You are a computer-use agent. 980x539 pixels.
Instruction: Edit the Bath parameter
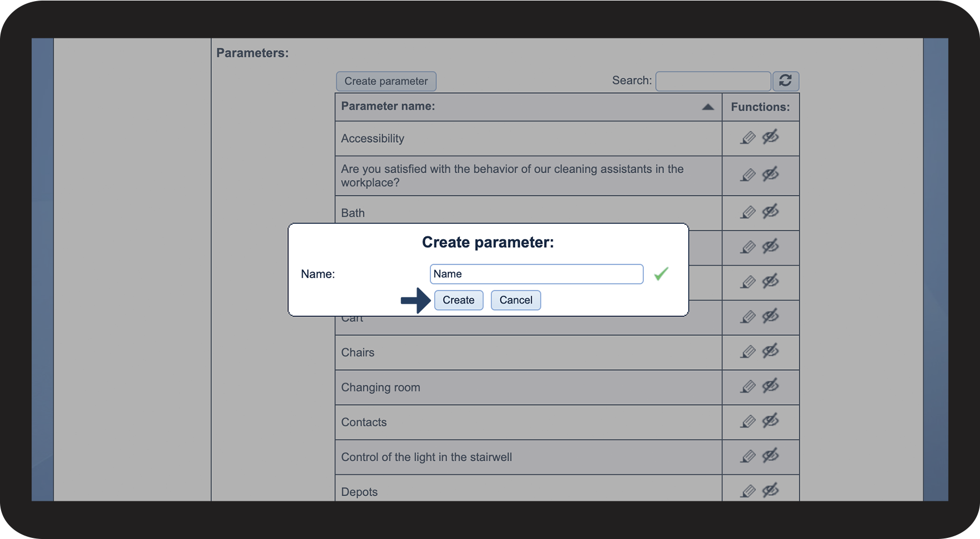[748, 212]
